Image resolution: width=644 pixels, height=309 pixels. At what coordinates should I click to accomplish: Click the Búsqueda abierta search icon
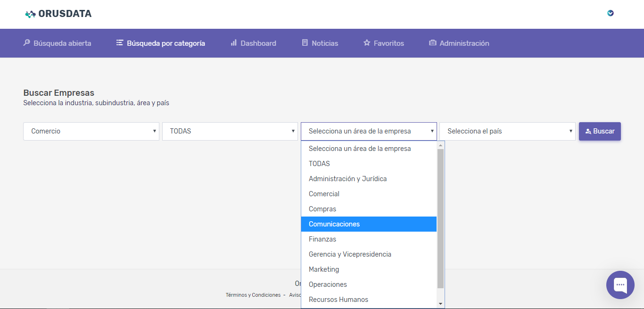[x=27, y=43]
